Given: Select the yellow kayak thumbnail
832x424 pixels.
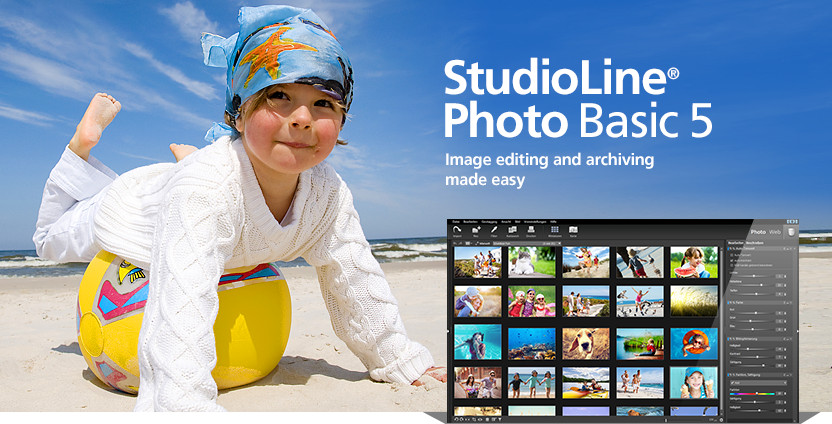Looking at the screenshot, I should click(586, 383).
